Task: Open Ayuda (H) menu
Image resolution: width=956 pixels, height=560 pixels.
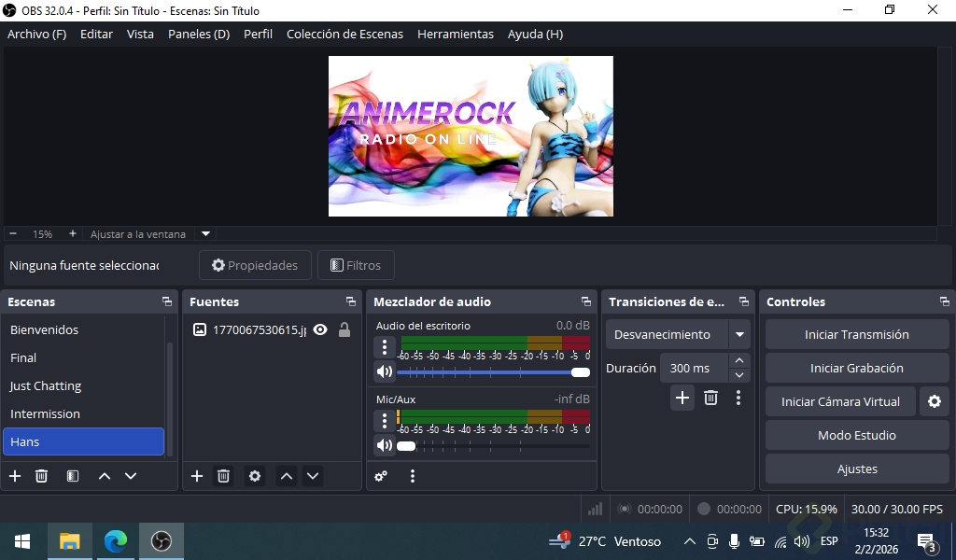Action: click(535, 35)
